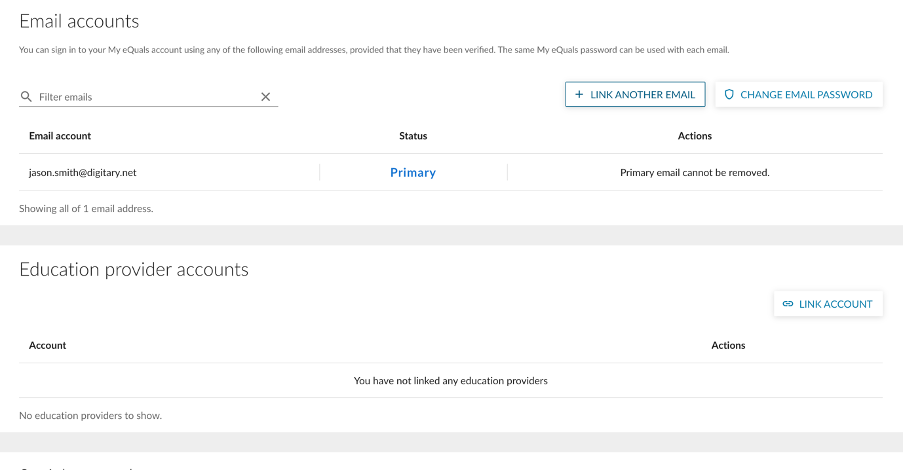Select the jason.smith@digitary.net email entry
Viewport: 904px width, 470px height.
click(x=83, y=173)
